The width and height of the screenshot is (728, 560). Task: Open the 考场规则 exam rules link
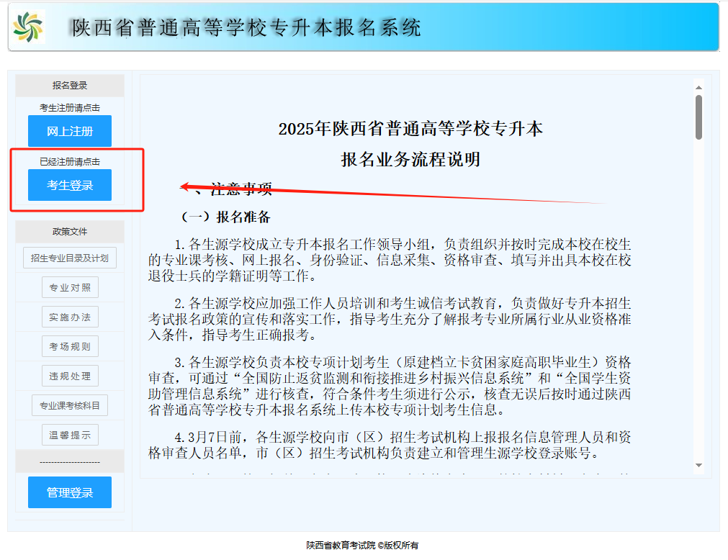coord(69,346)
